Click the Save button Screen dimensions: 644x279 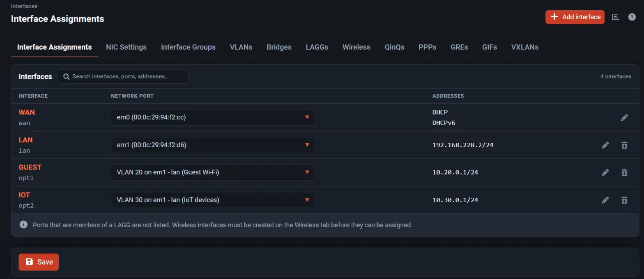39,262
